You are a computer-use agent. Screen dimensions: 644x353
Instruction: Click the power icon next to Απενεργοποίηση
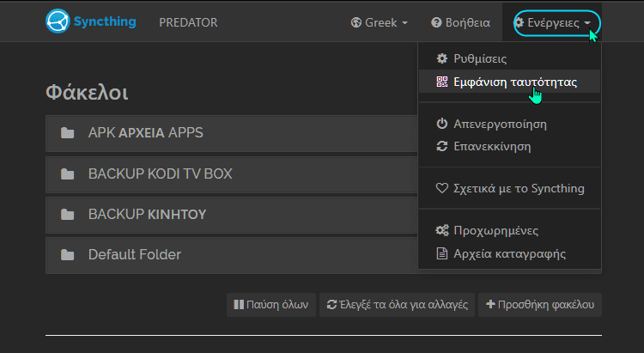coord(442,124)
